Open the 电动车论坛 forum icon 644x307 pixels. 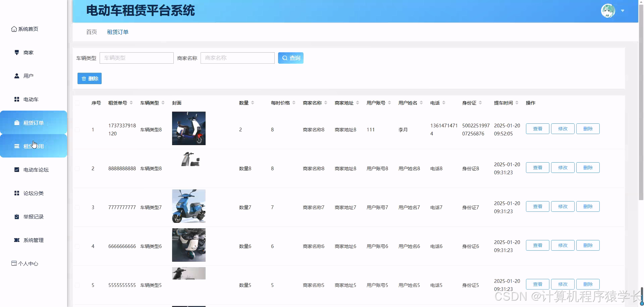tap(16, 170)
